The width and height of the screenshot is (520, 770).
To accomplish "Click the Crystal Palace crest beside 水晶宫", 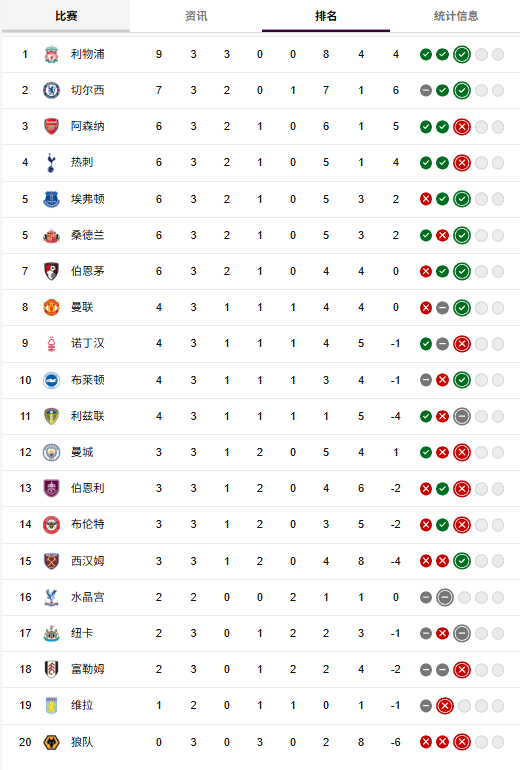I will (x=51, y=597).
